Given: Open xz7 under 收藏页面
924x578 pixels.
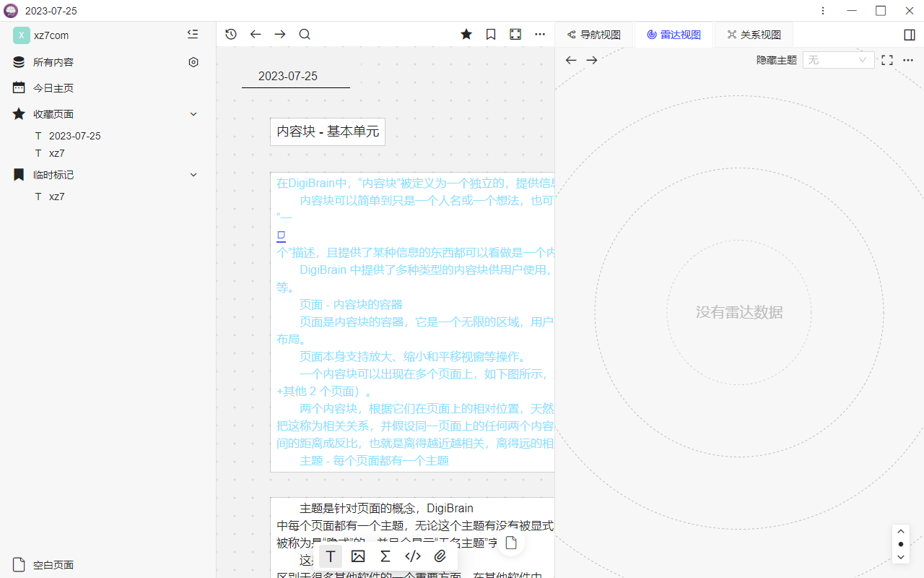Looking at the screenshot, I should coord(57,153).
